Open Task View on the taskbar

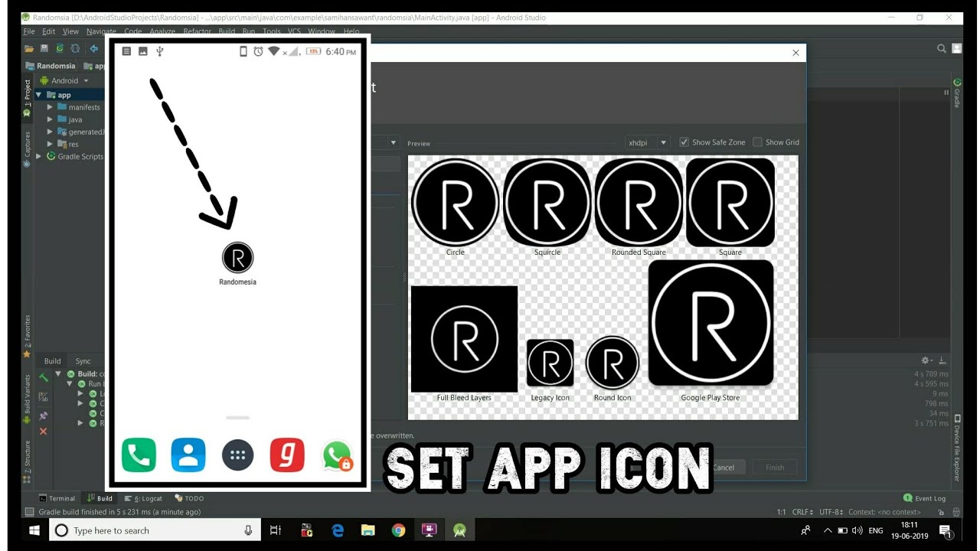point(276,530)
